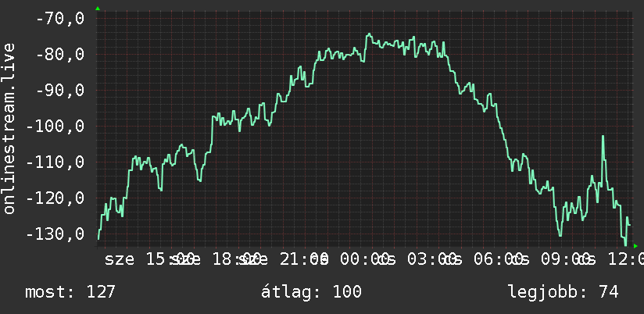Click the -130,0 y-axis label

click(55, 234)
